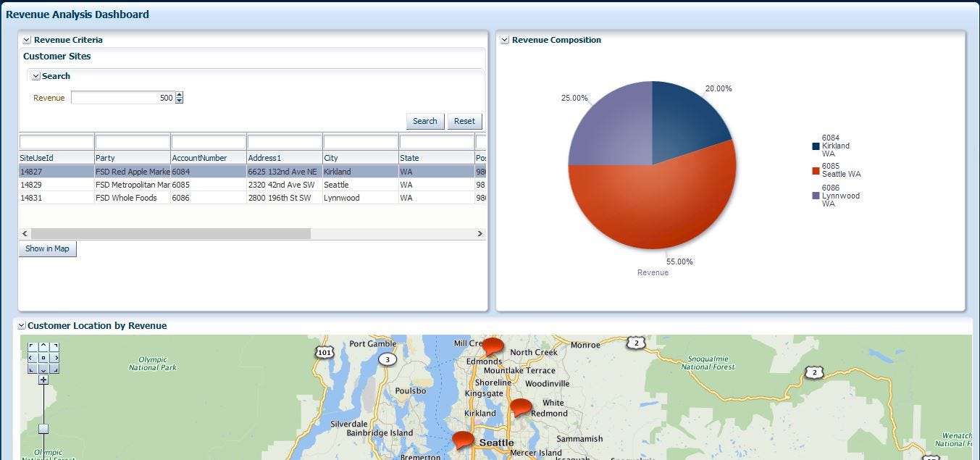Screen dimensions: 980x460
Task: Sort by the City column header
Action: tap(361, 158)
